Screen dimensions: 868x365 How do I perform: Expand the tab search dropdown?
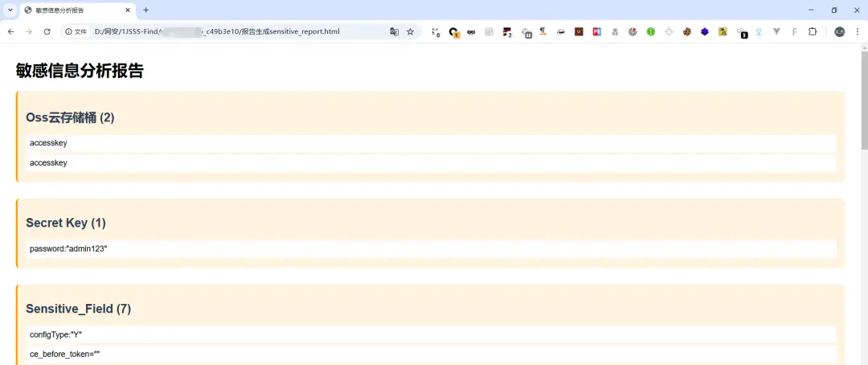10,10
